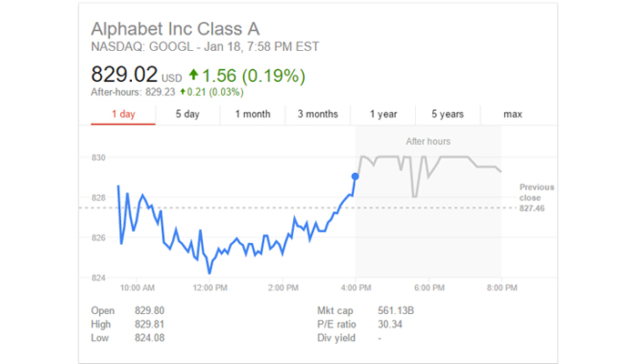View the 1 year chart
Screen dimensions: 637x364
pyautogui.click(x=383, y=114)
